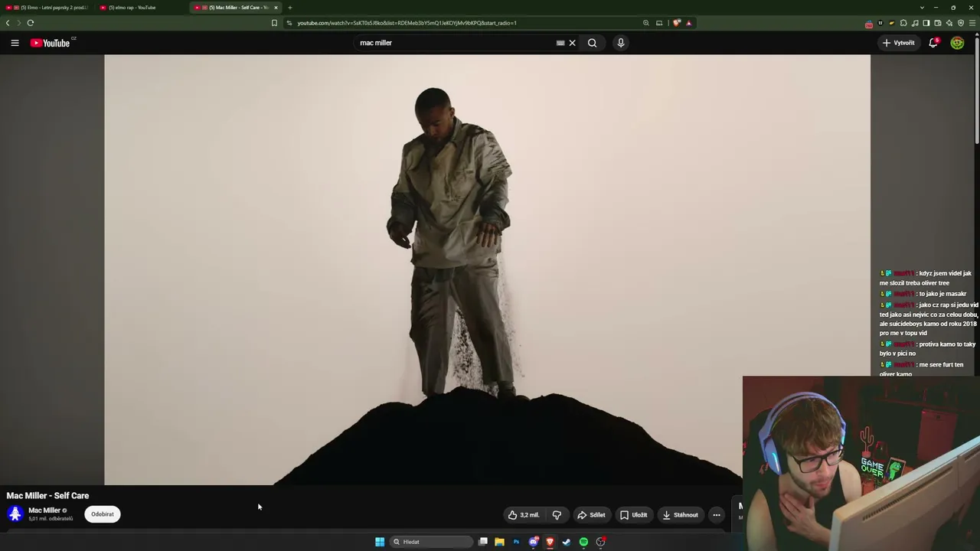Share the video via Sdílet
Image resolution: width=980 pixels, height=551 pixels.
(x=591, y=515)
